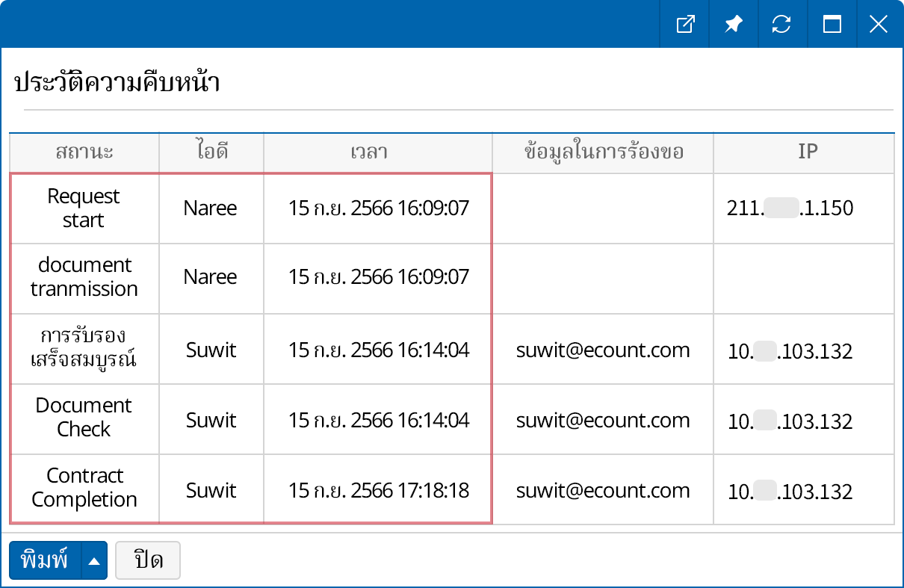The height and width of the screenshot is (588, 904).
Task: Click the email in Contract Completion row
Action: pyautogui.click(x=603, y=491)
